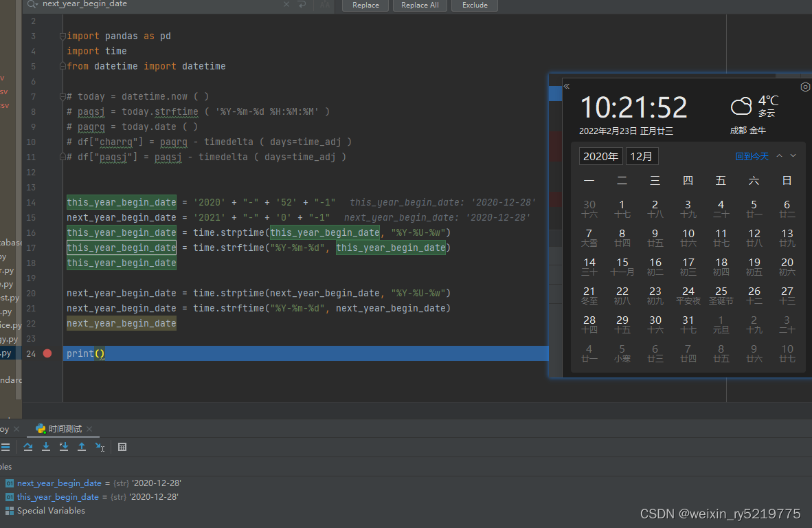Go to next month with down chevron

coord(793,156)
